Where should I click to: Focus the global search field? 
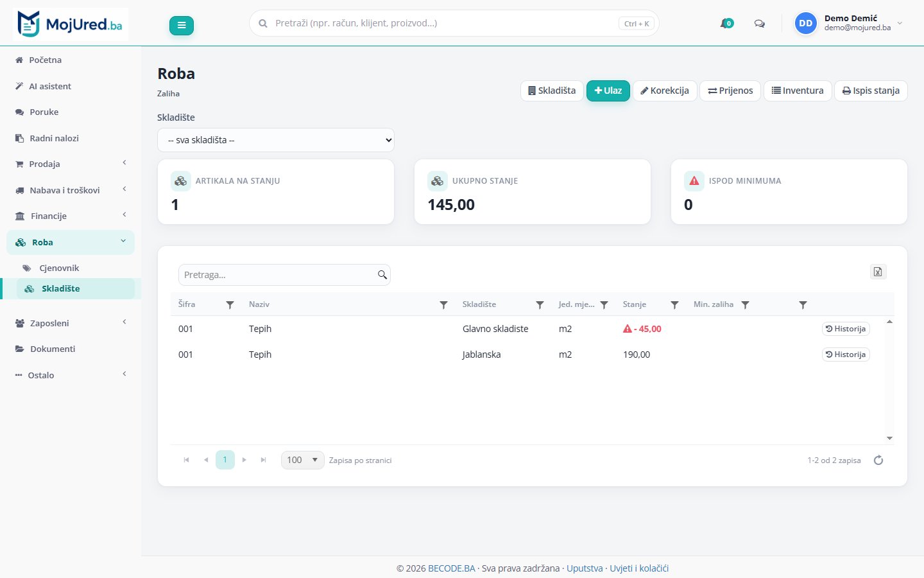click(x=454, y=23)
